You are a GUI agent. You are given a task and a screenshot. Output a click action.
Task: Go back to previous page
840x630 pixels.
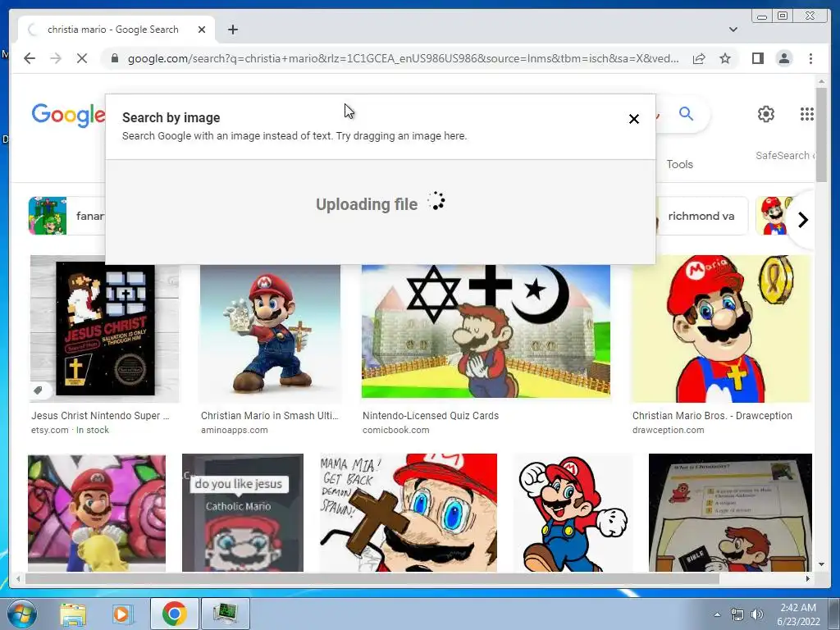point(30,58)
